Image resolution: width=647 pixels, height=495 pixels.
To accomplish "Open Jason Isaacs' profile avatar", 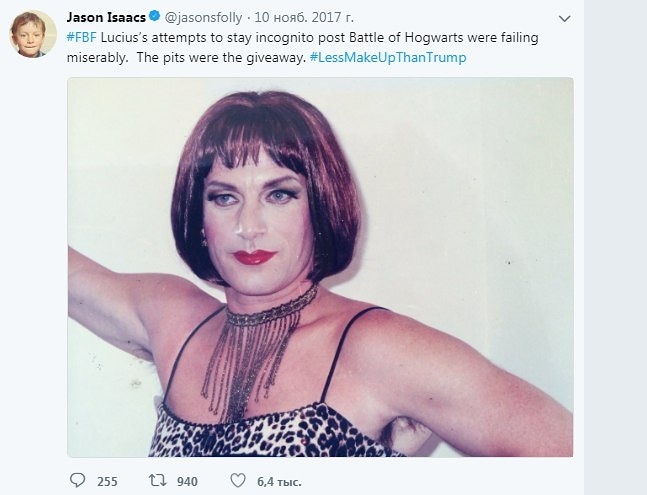I will coord(32,34).
